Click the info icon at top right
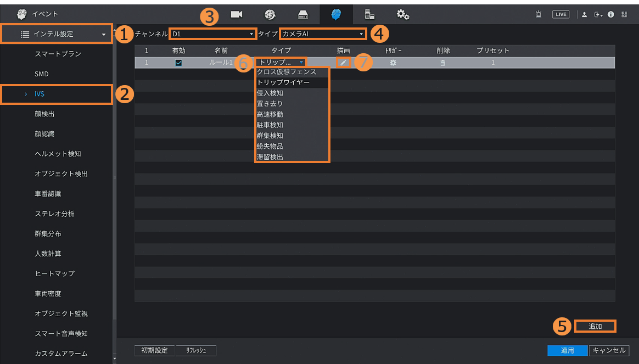The height and width of the screenshot is (364, 639). (611, 14)
